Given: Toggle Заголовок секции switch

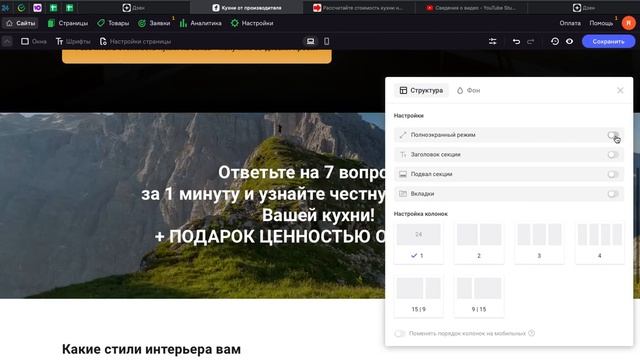Looking at the screenshot, I should (x=613, y=155).
